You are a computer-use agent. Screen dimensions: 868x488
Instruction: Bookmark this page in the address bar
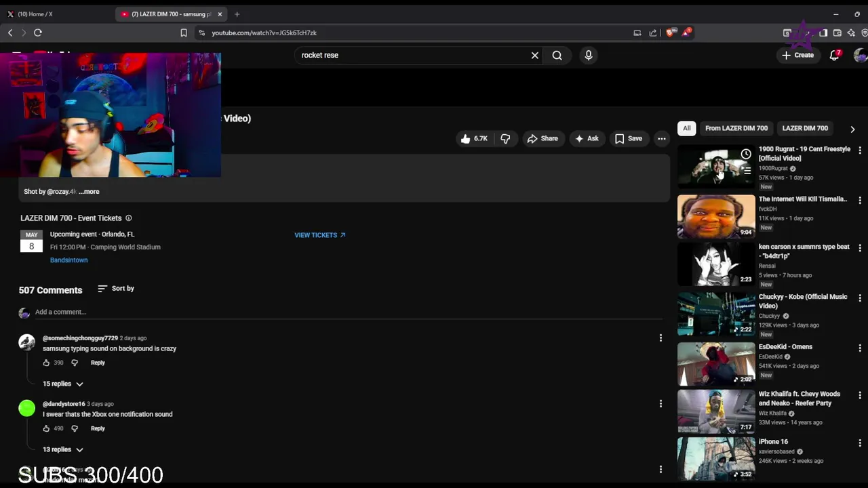(x=184, y=33)
